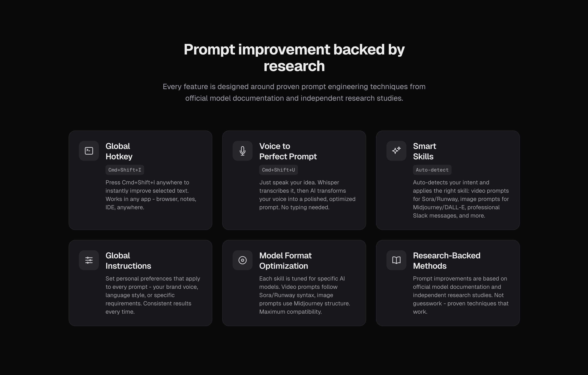Click the terminal icon on Global Hotkey card

(x=89, y=151)
